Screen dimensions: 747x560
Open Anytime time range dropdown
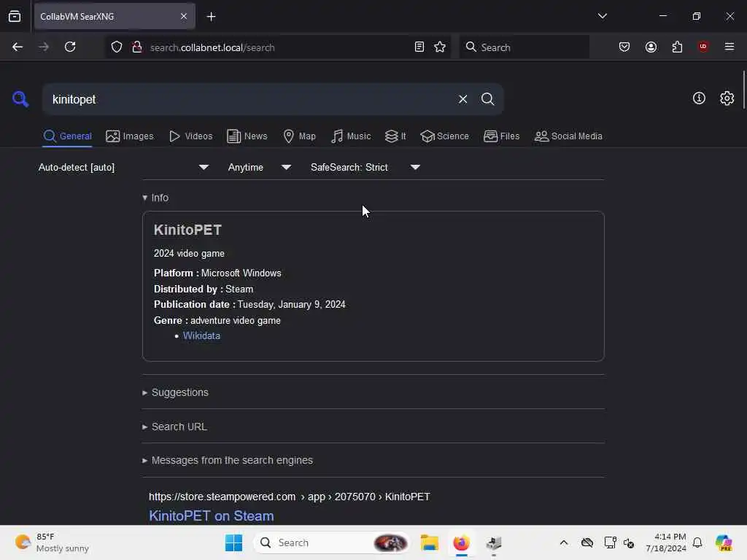[x=259, y=167]
